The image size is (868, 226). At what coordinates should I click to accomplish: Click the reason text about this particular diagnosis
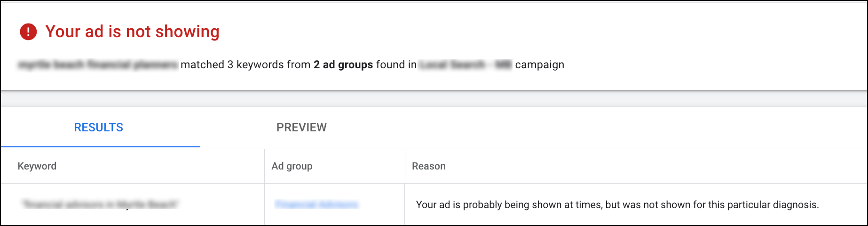pos(617,205)
